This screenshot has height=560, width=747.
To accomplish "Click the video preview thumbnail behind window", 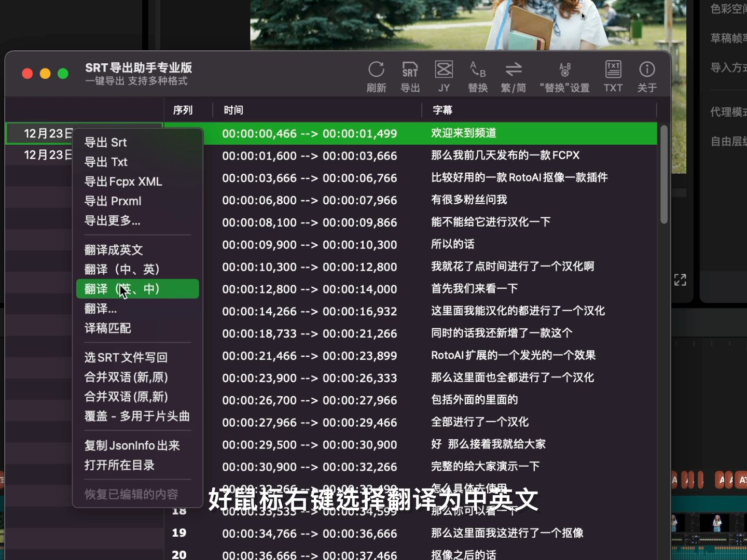I will 468,25.
